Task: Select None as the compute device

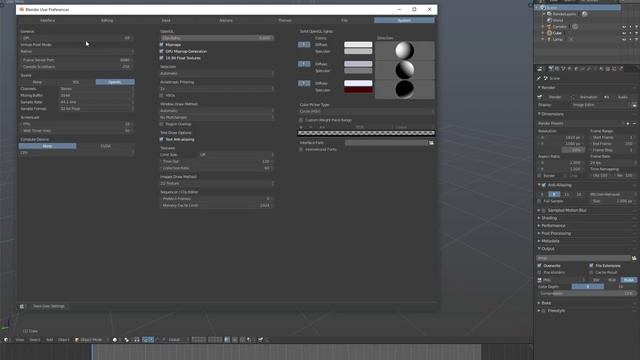Action: point(47,146)
